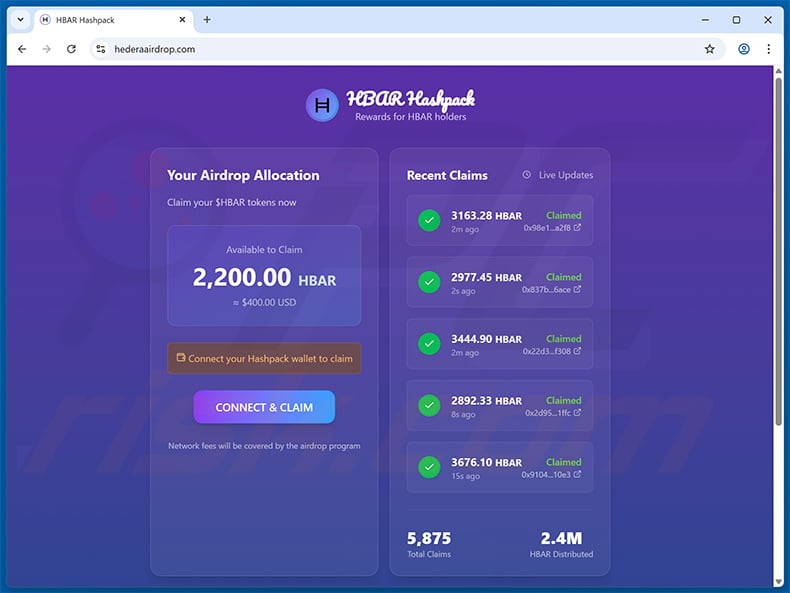Image resolution: width=790 pixels, height=593 pixels.
Task: Click the HBAR Hashpack title text
Action: tap(411, 99)
